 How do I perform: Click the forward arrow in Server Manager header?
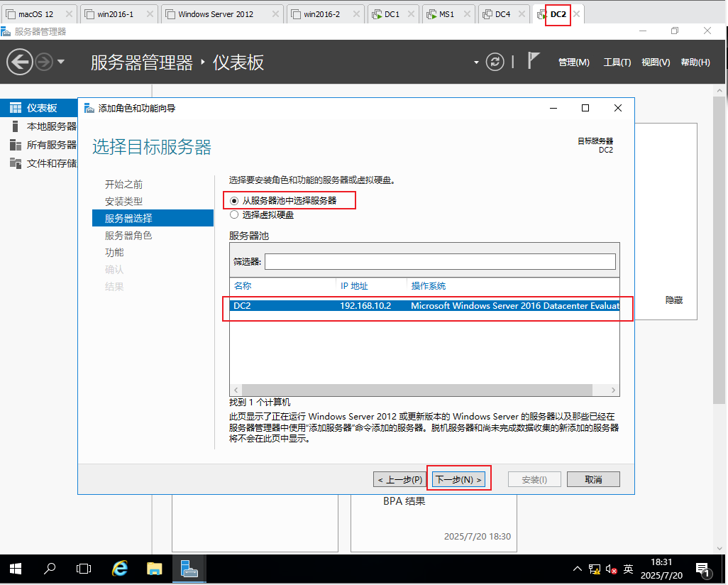(x=44, y=62)
